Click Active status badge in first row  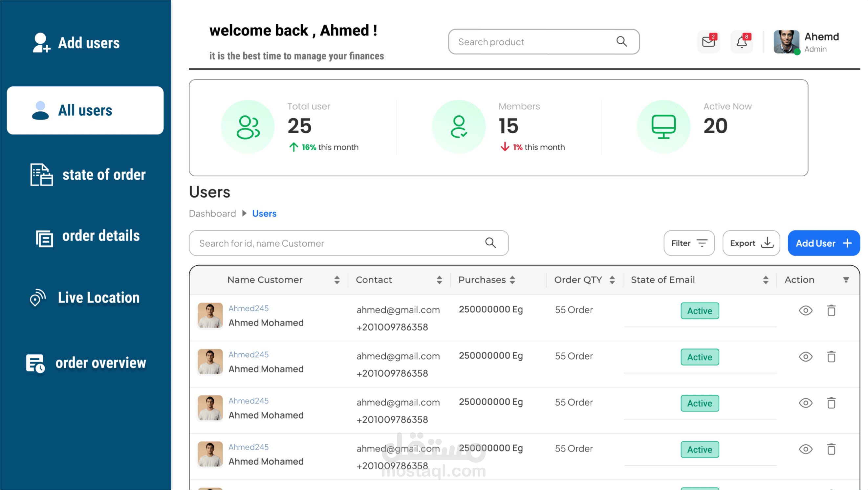(700, 311)
